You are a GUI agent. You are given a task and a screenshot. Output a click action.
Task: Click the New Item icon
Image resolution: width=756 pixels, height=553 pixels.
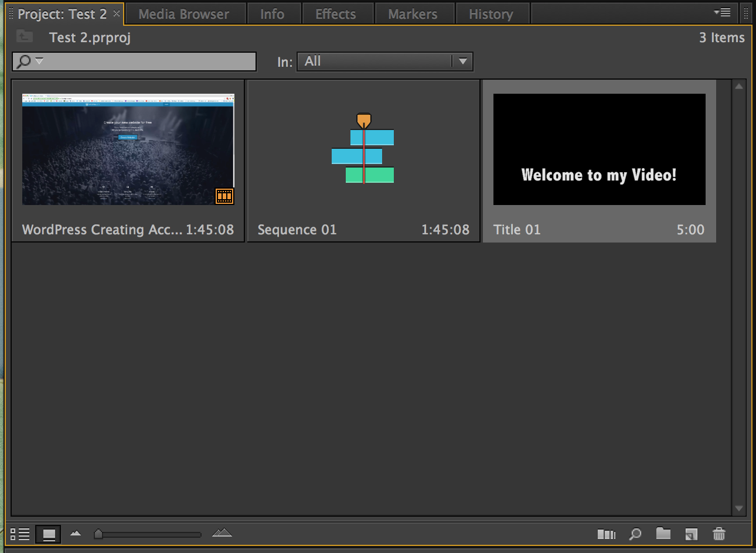691,534
